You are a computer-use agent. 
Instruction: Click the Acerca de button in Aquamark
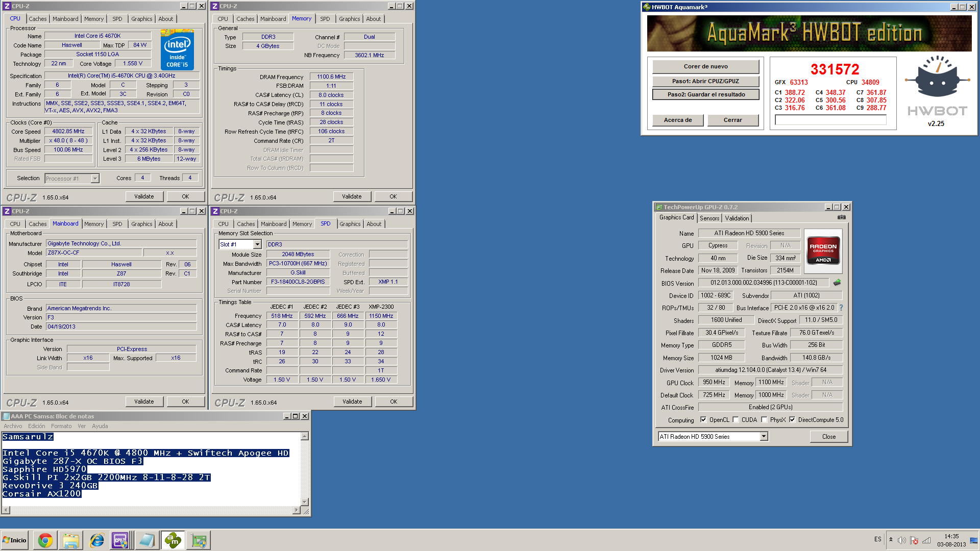[x=678, y=120]
